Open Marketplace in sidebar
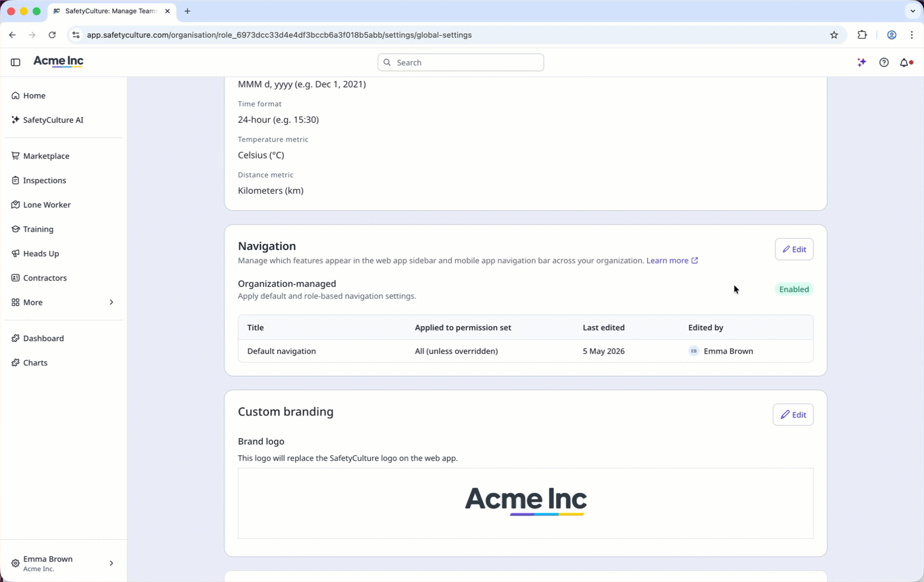Screen dimensions: 924x582 tap(63, 156)
